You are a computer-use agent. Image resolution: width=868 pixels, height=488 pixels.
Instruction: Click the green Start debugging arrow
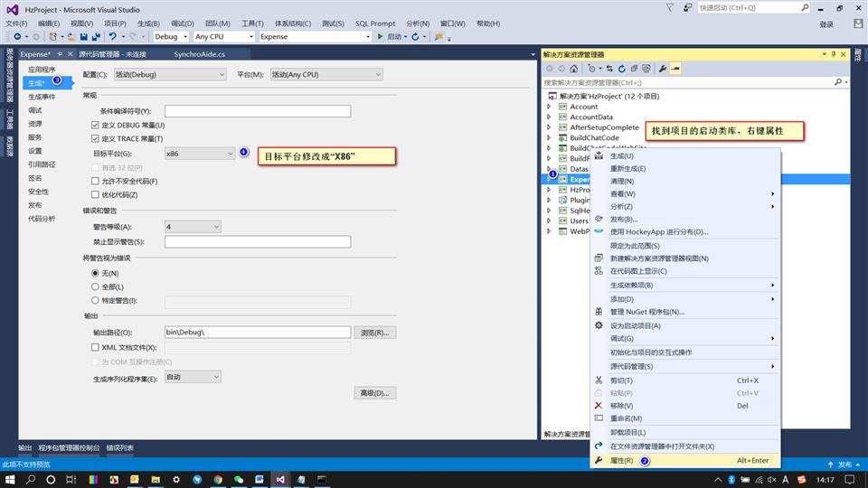(x=380, y=36)
